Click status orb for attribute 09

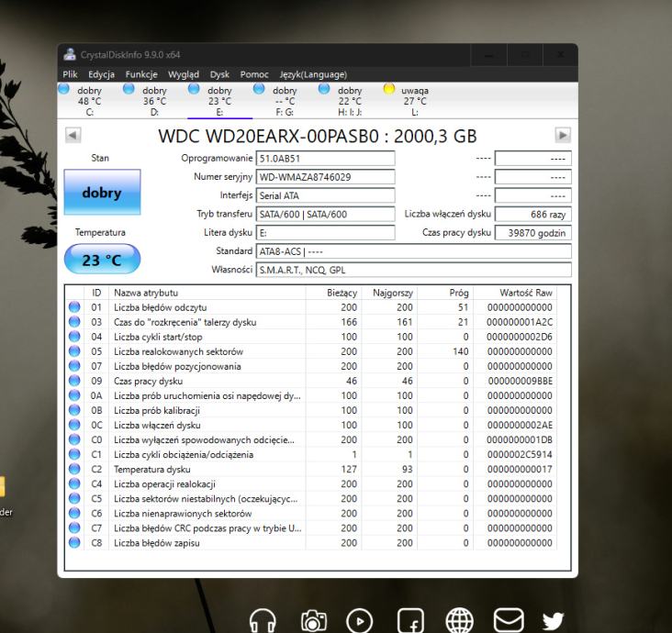pyautogui.click(x=74, y=381)
